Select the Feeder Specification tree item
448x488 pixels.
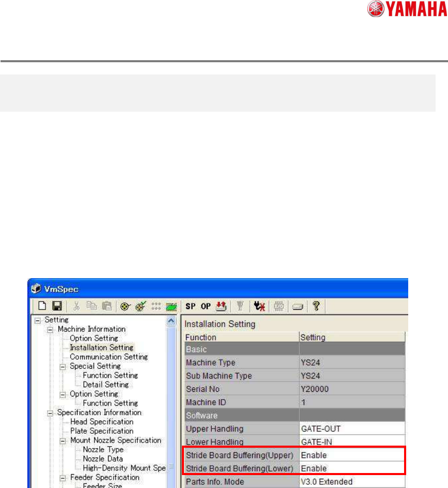pyautogui.click(x=105, y=478)
